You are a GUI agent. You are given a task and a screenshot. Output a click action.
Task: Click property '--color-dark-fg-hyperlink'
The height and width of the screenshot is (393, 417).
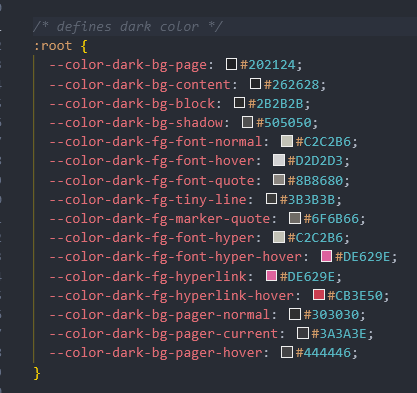click(148, 277)
